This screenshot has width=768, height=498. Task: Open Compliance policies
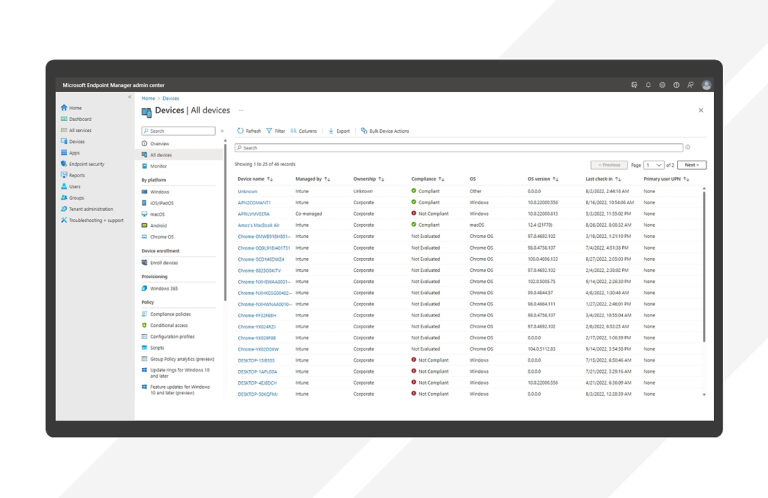click(x=166, y=314)
